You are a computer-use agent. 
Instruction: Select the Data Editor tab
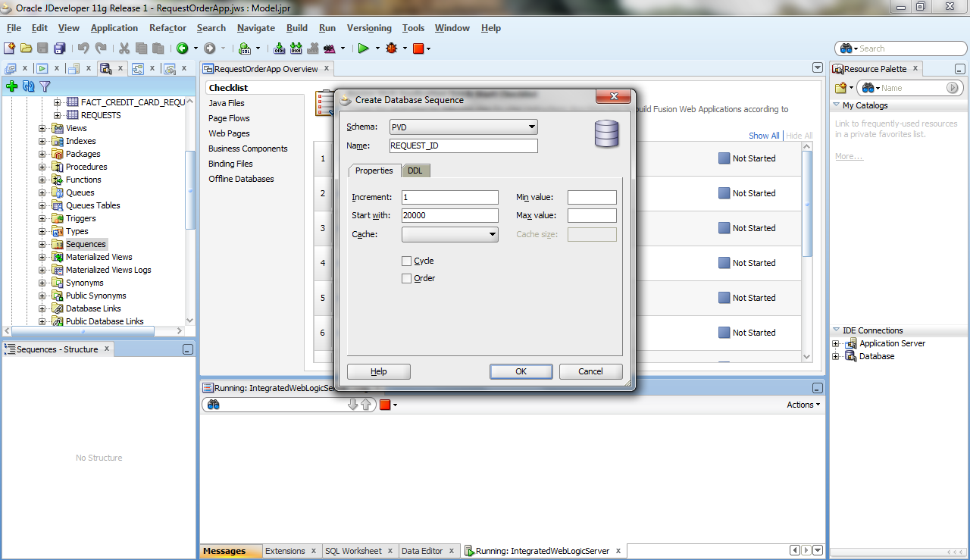pos(422,551)
